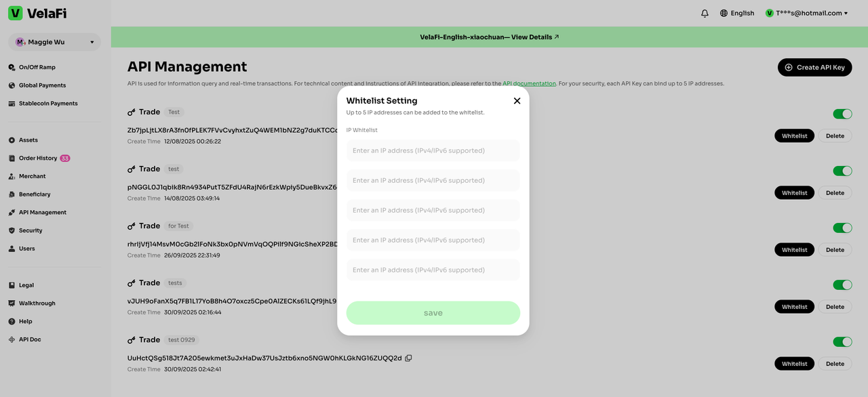The height and width of the screenshot is (397, 868).
Task: Click the first IP address input field
Action: [433, 150]
